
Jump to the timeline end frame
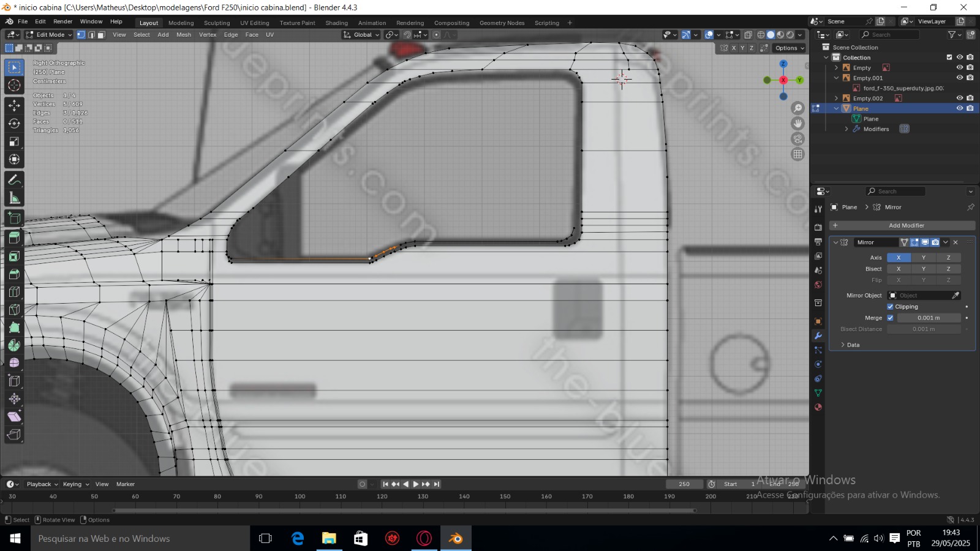(437, 484)
